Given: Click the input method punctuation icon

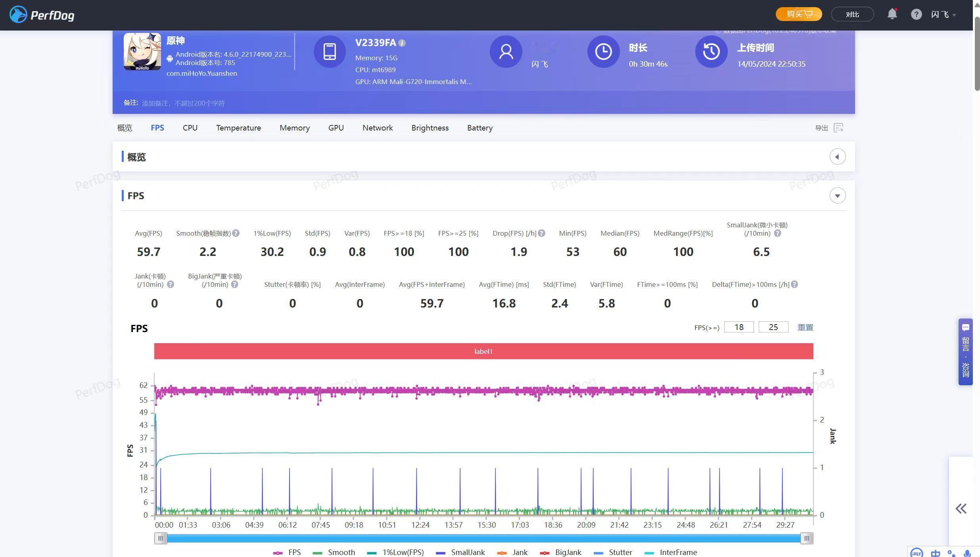Looking at the screenshot, I should (951, 553).
